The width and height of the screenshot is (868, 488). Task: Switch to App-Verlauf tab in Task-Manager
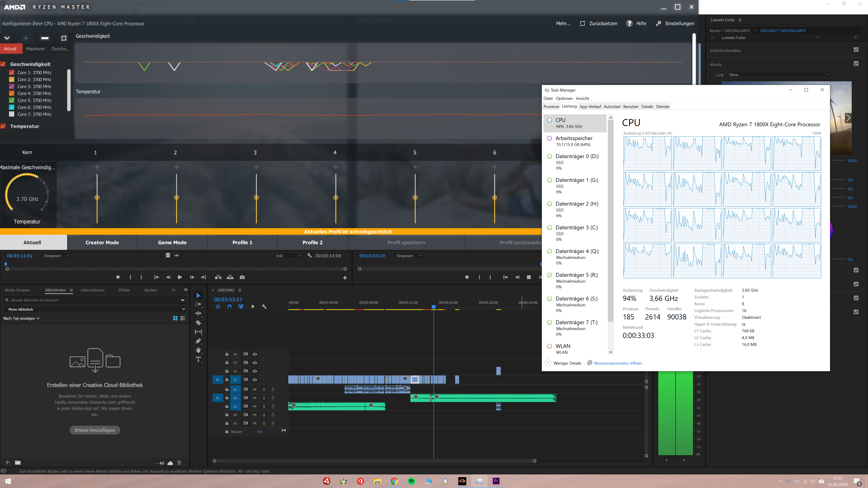coord(590,106)
